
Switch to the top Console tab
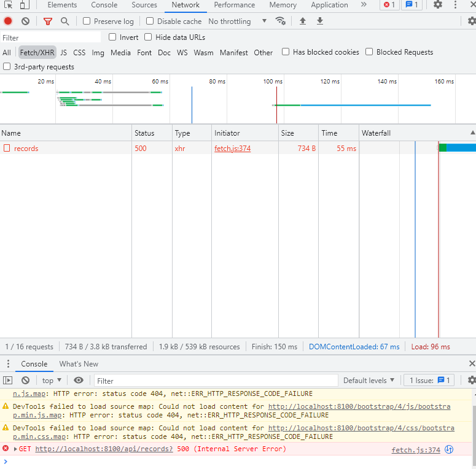(104, 5)
